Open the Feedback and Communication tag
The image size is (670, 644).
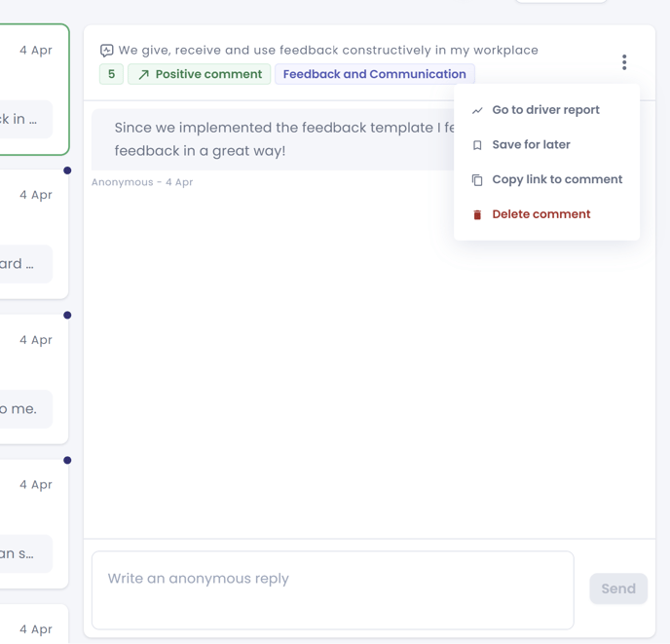[375, 74]
